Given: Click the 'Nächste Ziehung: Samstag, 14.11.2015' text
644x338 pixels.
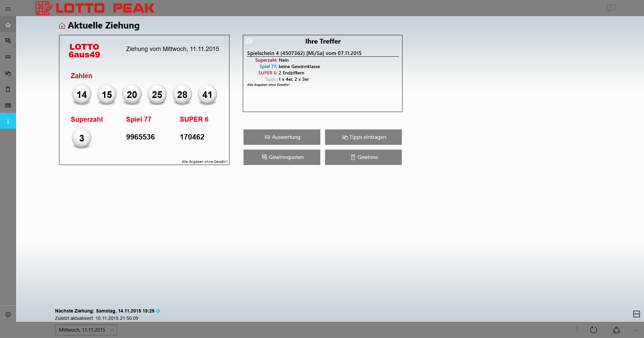Looking at the screenshot, I should coord(105,311).
